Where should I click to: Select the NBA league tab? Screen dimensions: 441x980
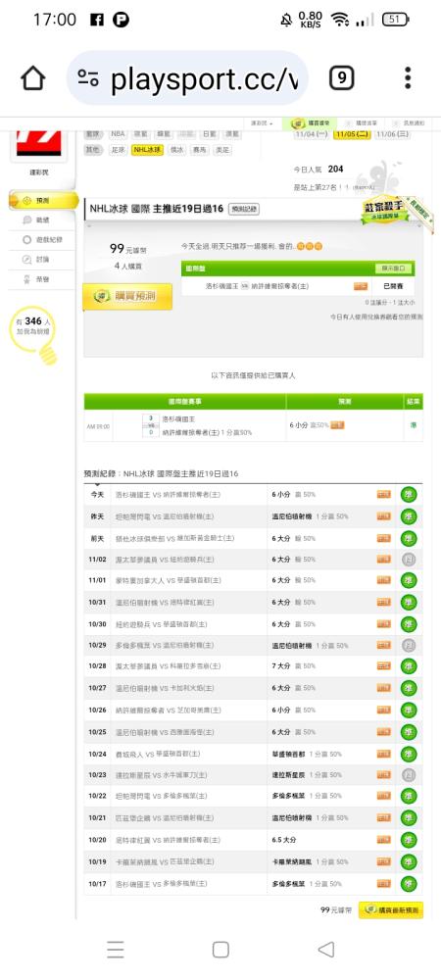click(x=118, y=133)
